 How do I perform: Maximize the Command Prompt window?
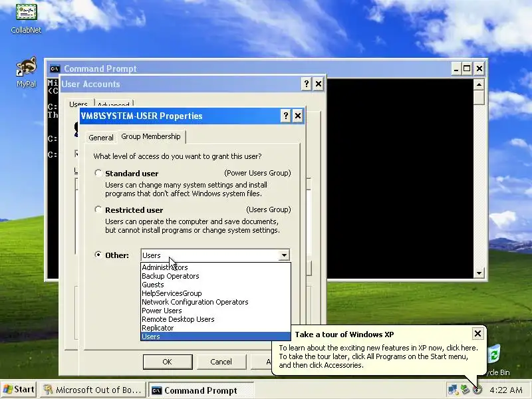point(467,69)
